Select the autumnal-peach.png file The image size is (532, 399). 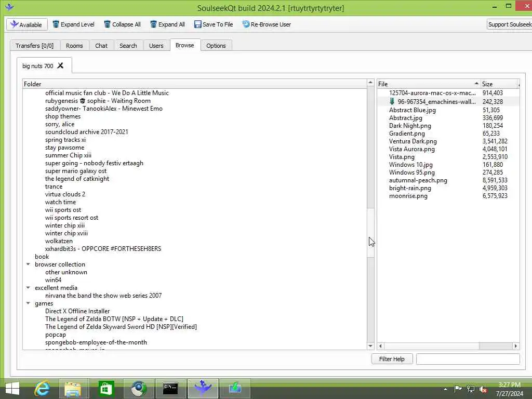pyautogui.click(x=418, y=180)
